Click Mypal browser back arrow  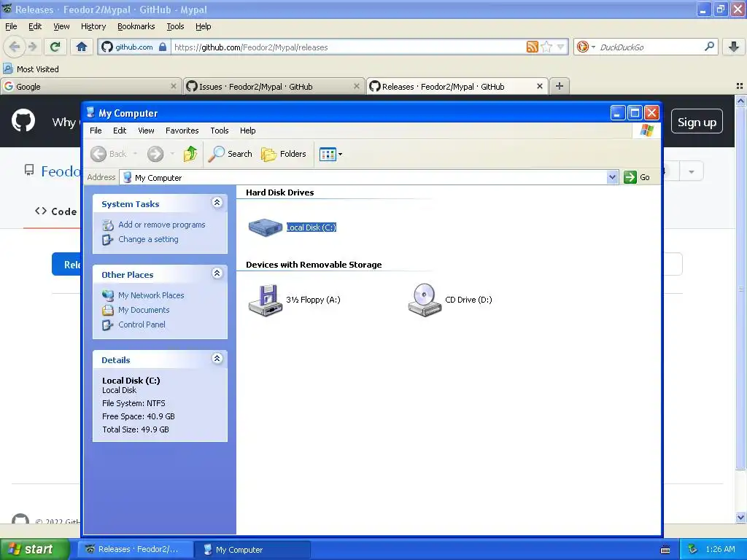point(15,47)
